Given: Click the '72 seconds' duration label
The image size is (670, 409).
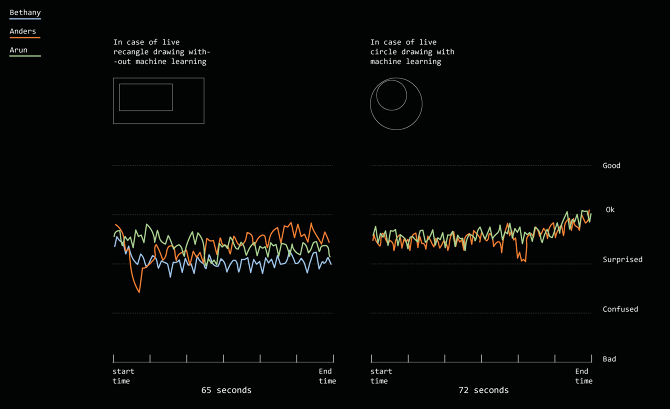Looking at the screenshot, I should [483, 390].
